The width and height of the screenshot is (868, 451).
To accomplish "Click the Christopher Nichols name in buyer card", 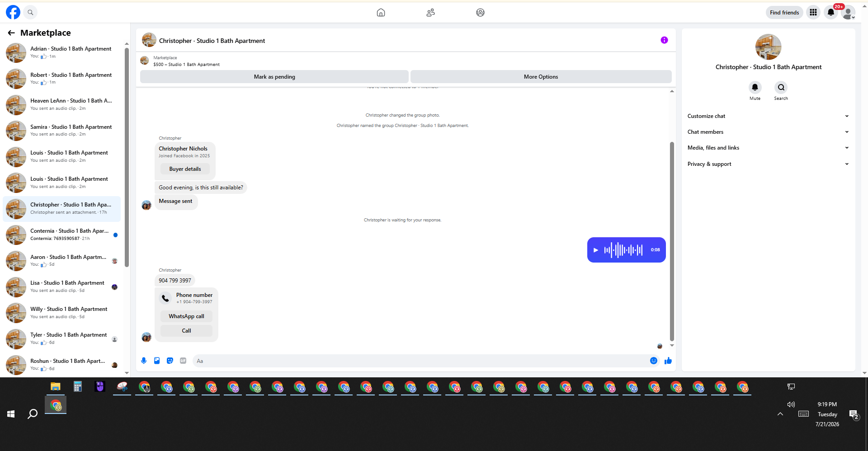I will (x=183, y=149).
